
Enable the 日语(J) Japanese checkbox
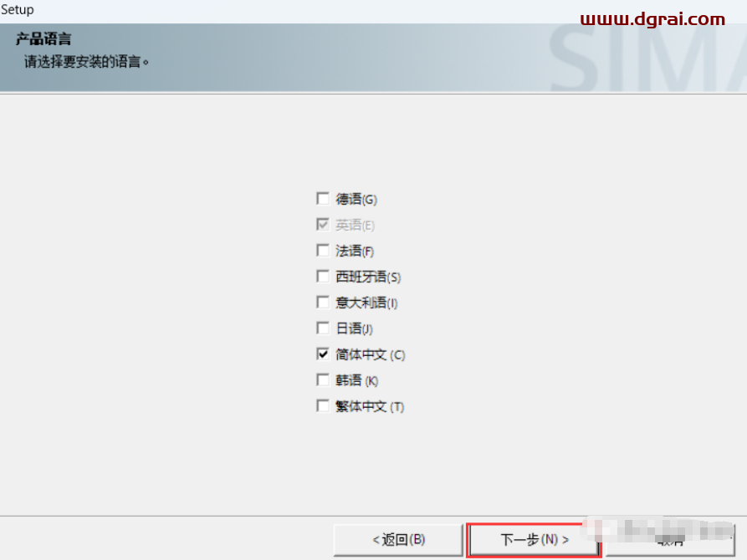point(322,328)
